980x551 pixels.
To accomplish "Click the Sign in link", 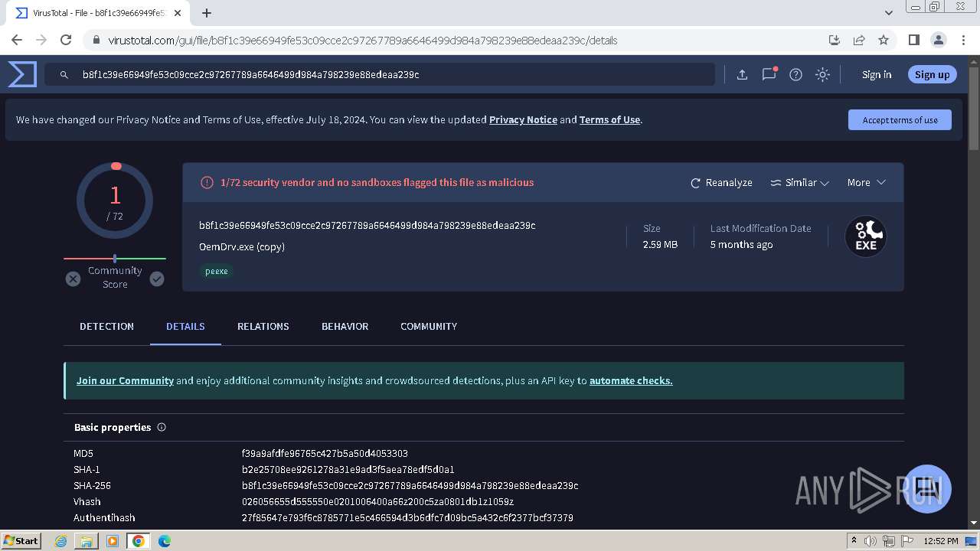I will (877, 74).
